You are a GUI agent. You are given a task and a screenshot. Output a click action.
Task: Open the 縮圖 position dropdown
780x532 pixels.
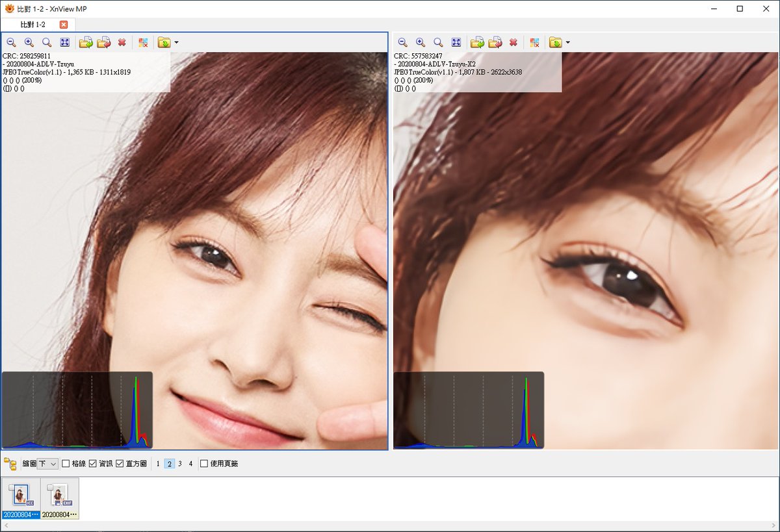(x=47, y=464)
